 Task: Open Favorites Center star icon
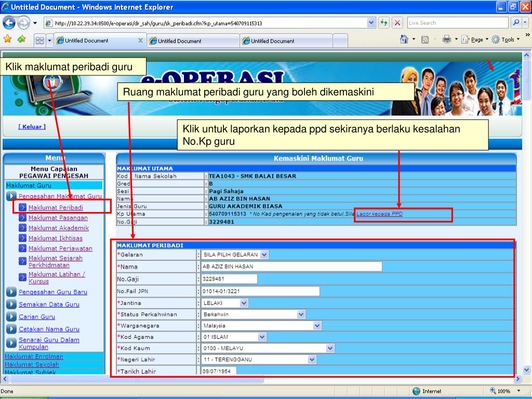coord(7,39)
